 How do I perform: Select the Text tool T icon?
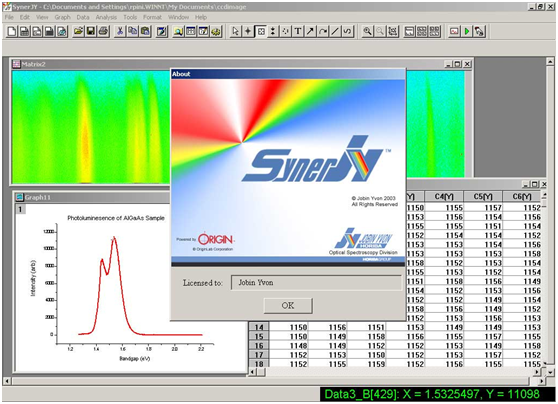click(x=298, y=32)
